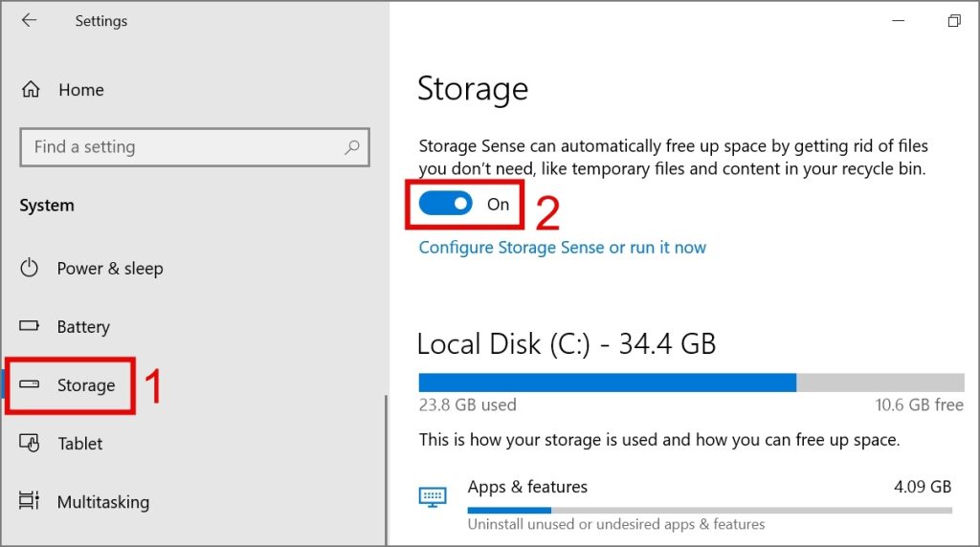Click the search magnifier icon
980x547 pixels.
pyautogui.click(x=352, y=147)
